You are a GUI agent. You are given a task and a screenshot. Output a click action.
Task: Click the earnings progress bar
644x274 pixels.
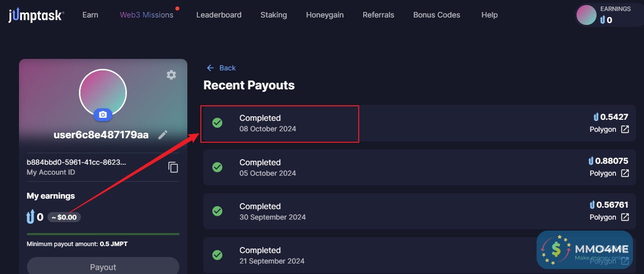coord(103,234)
